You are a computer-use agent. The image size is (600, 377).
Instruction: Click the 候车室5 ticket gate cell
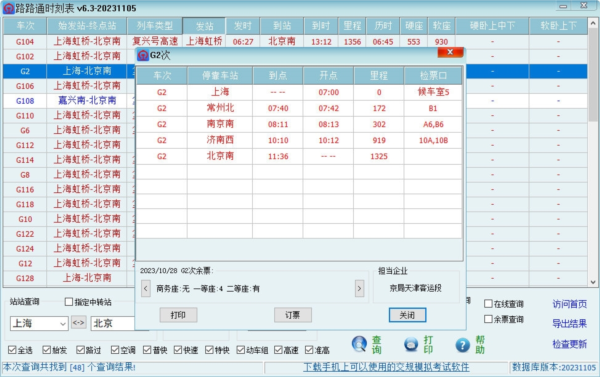click(x=433, y=92)
